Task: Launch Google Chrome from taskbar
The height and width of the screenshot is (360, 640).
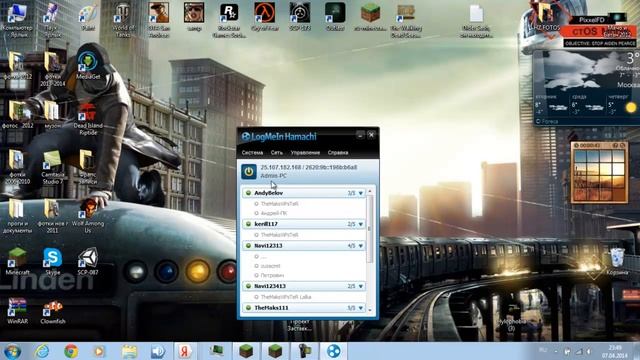Action: pyautogui.click(x=71, y=351)
